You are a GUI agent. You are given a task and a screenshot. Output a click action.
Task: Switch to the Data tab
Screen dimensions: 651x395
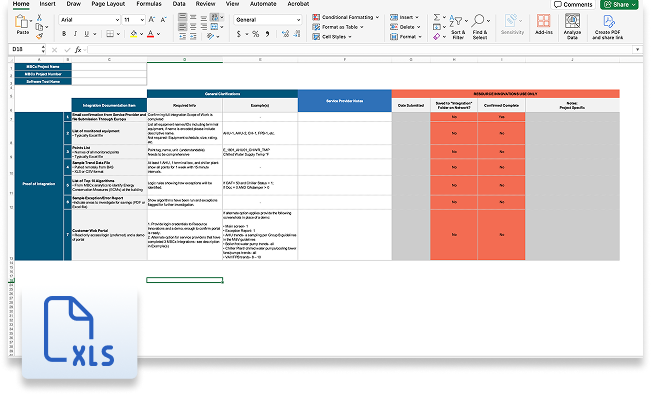click(179, 4)
